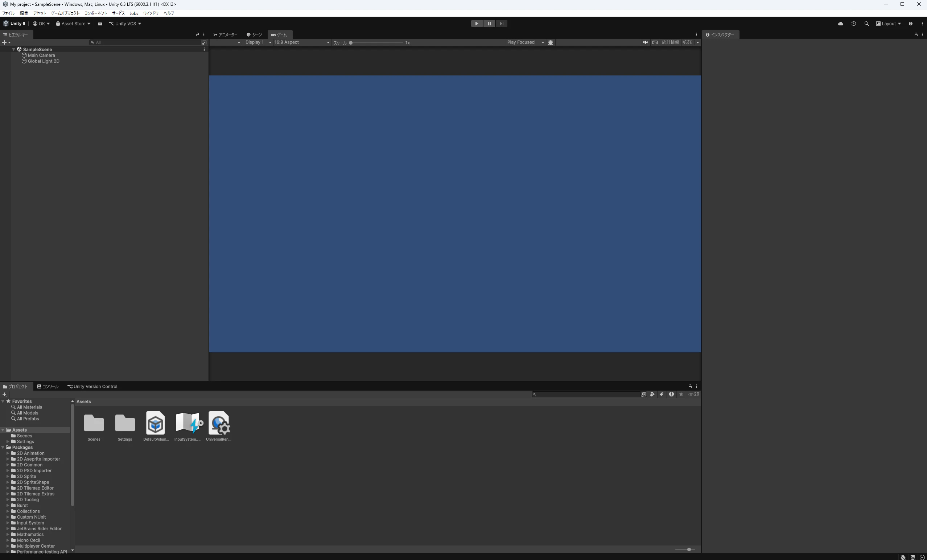This screenshot has width=927, height=560.
Task: Expand 2D Animation package folder
Action: (x=8, y=453)
